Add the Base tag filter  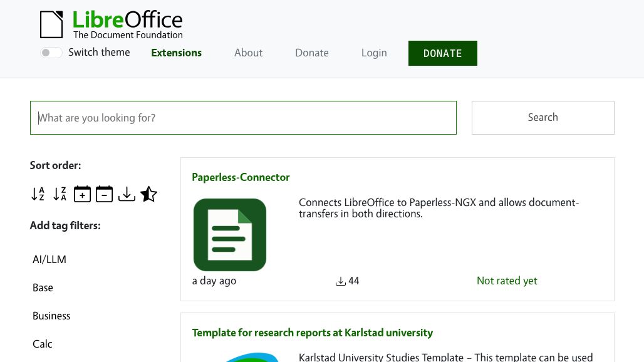point(43,287)
